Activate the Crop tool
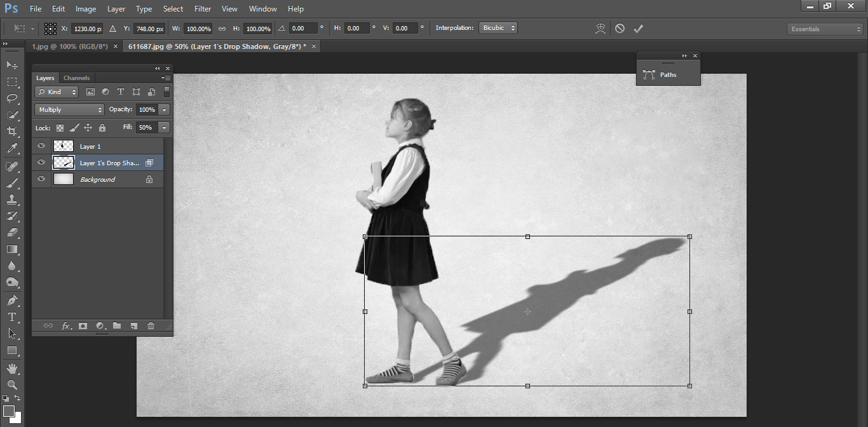Image resolution: width=868 pixels, height=427 pixels. (x=11, y=132)
